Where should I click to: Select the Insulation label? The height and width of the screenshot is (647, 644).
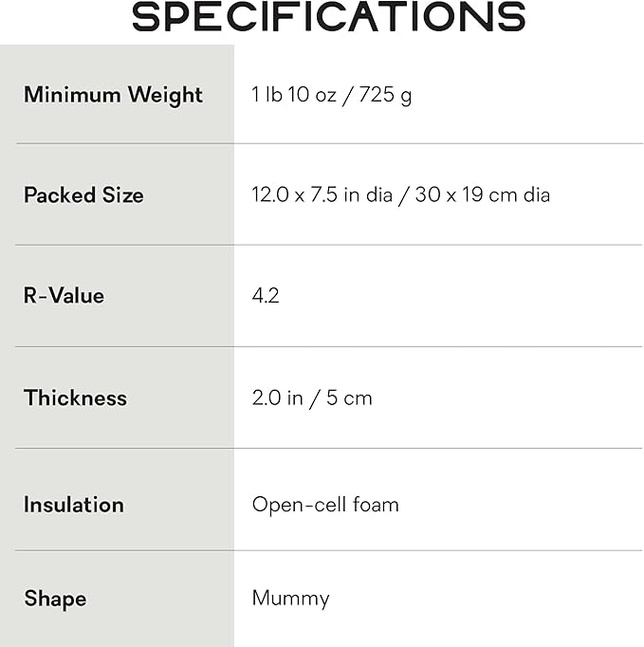[x=74, y=505]
